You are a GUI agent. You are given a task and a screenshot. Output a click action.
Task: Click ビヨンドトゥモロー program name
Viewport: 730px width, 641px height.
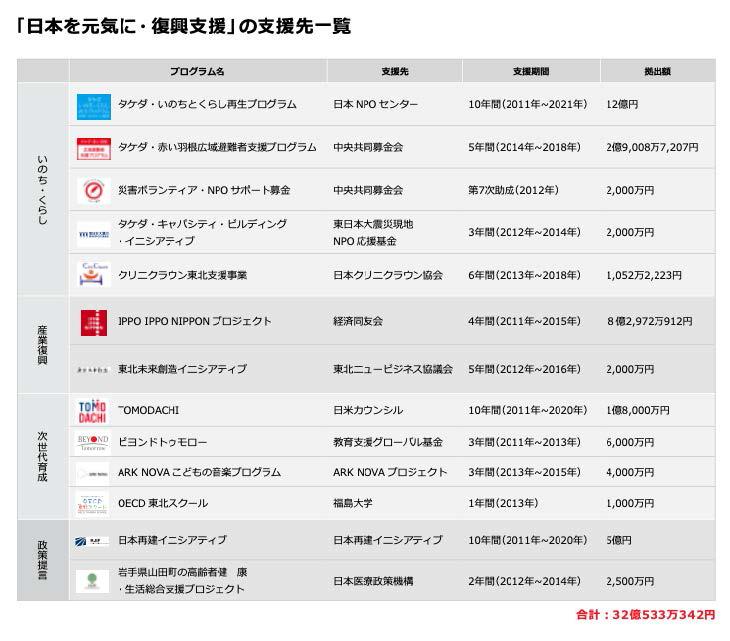(x=162, y=442)
